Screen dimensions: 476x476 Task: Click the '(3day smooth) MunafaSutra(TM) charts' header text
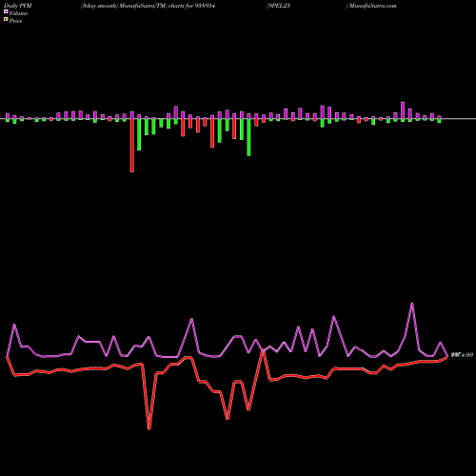(132, 6)
